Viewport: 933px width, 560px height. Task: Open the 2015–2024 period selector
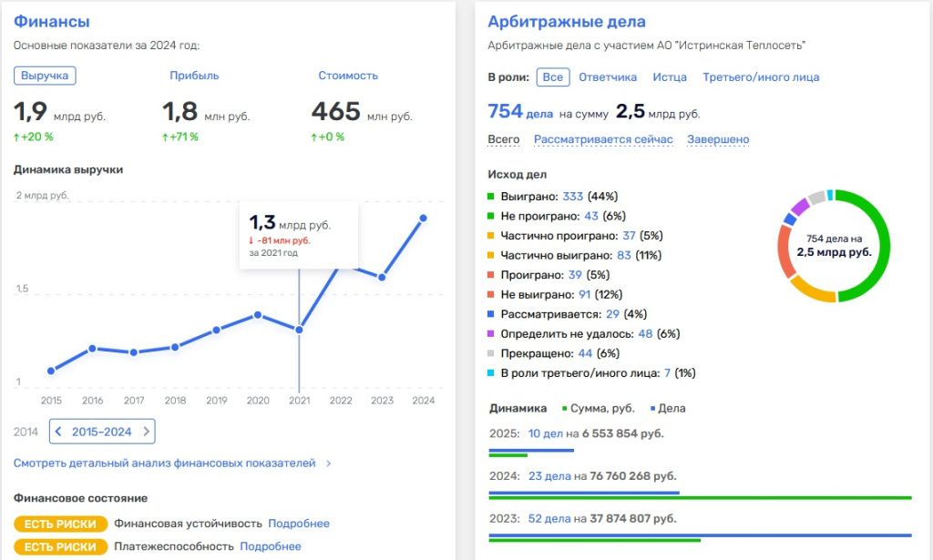103,432
